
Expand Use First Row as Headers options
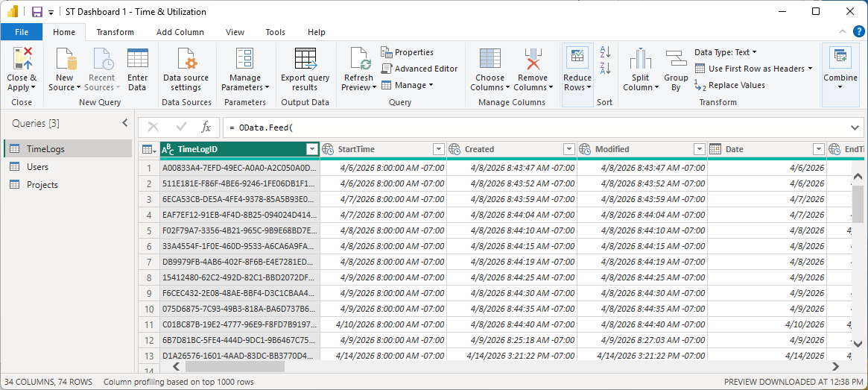810,69
